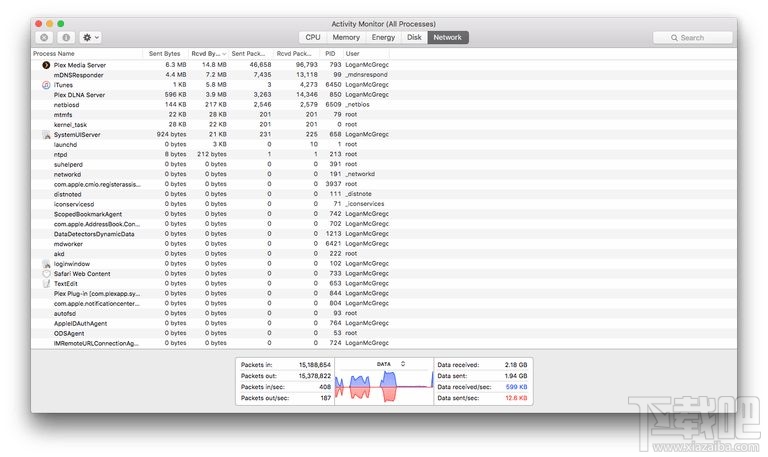Viewport: 768px width, 457px height.
Task: Click the Plex Media Server app icon
Action: 46,65
